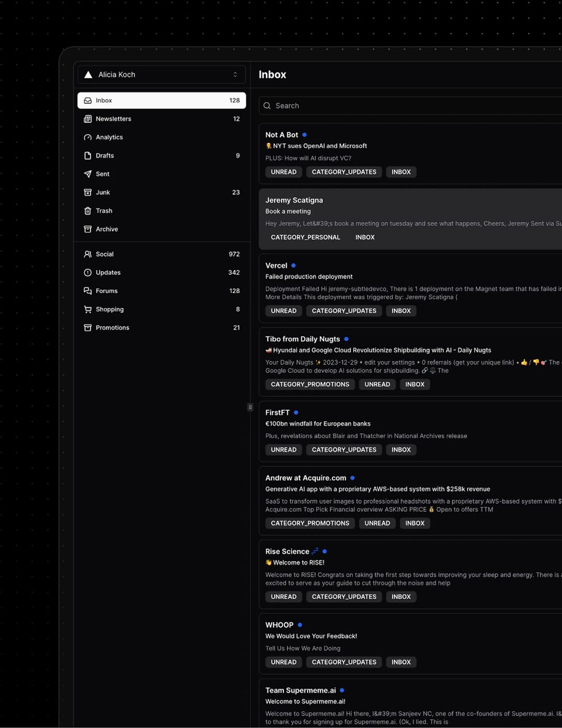
Task: Click the Inbox page heading
Action: pyautogui.click(x=272, y=75)
